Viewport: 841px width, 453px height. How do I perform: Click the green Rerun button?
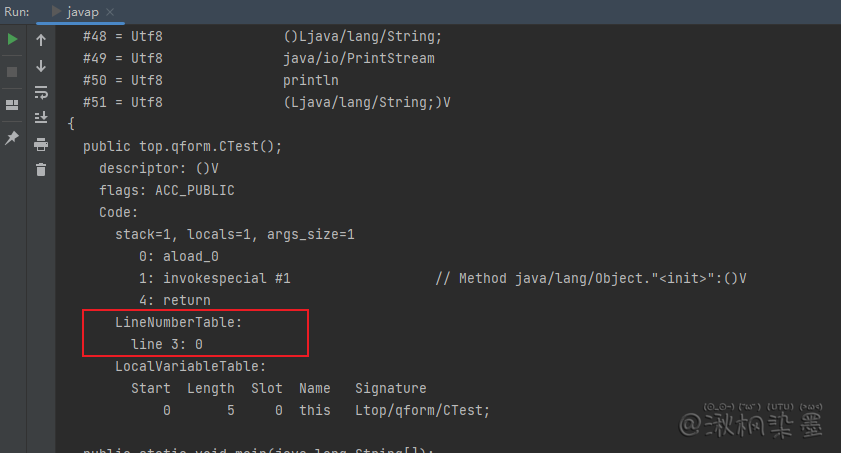pos(12,40)
